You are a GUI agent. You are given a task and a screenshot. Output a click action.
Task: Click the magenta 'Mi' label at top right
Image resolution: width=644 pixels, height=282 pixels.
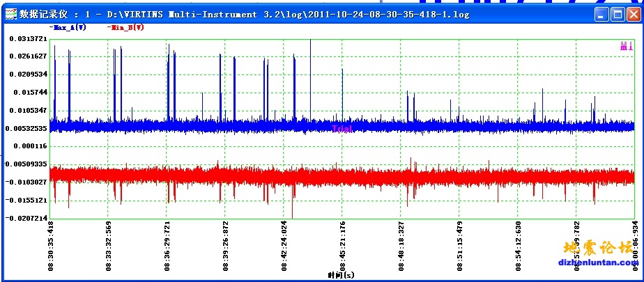[626, 47]
